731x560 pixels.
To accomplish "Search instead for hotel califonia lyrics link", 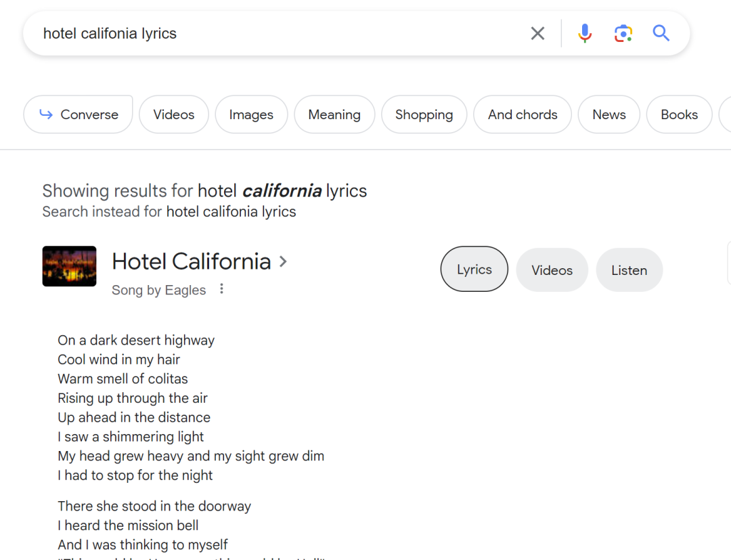I will click(x=231, y=212).
